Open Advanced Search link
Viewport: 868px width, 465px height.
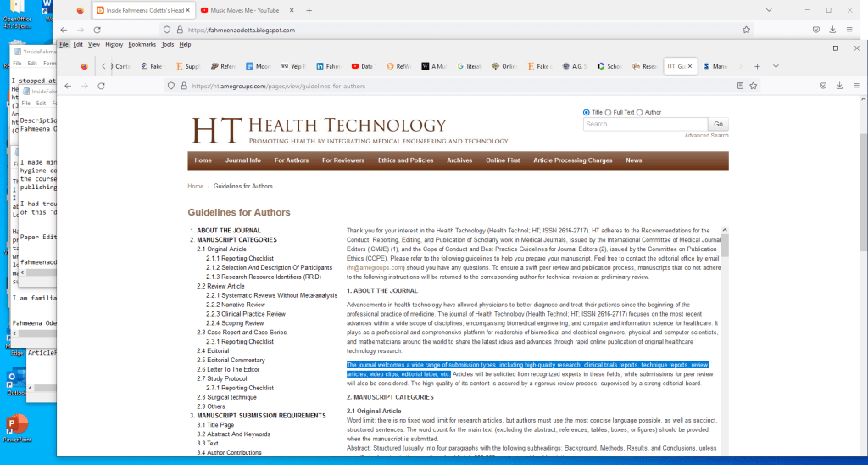pos(706,136)
